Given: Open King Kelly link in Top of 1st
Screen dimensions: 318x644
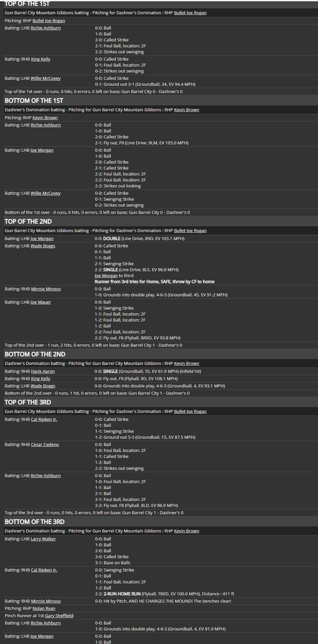Looking at the screenshot, I should (x=41, y=59).
